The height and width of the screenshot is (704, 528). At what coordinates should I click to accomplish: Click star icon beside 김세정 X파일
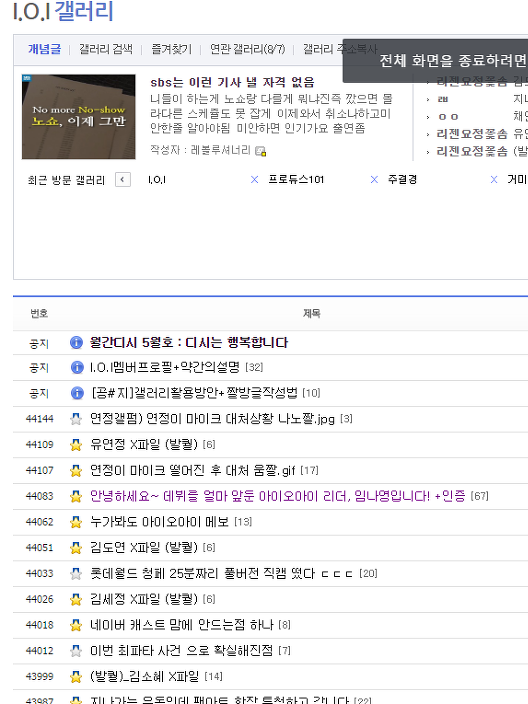pyautogui.click(x=76, y=599)
